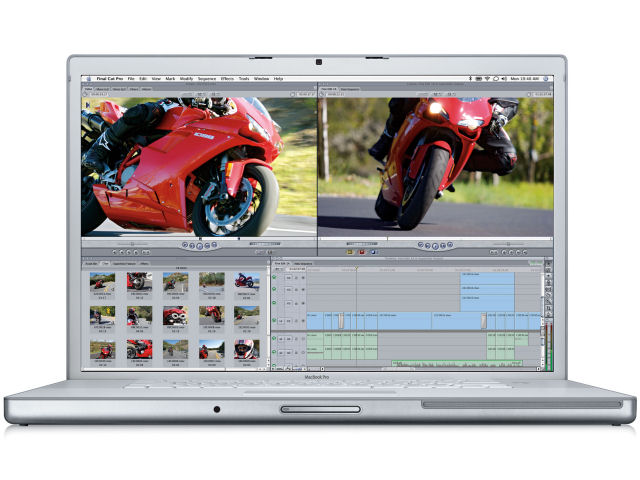The image size is (640, 480).
Task: Click the volume icon in menu bar
Action: (x=504, y=78)
